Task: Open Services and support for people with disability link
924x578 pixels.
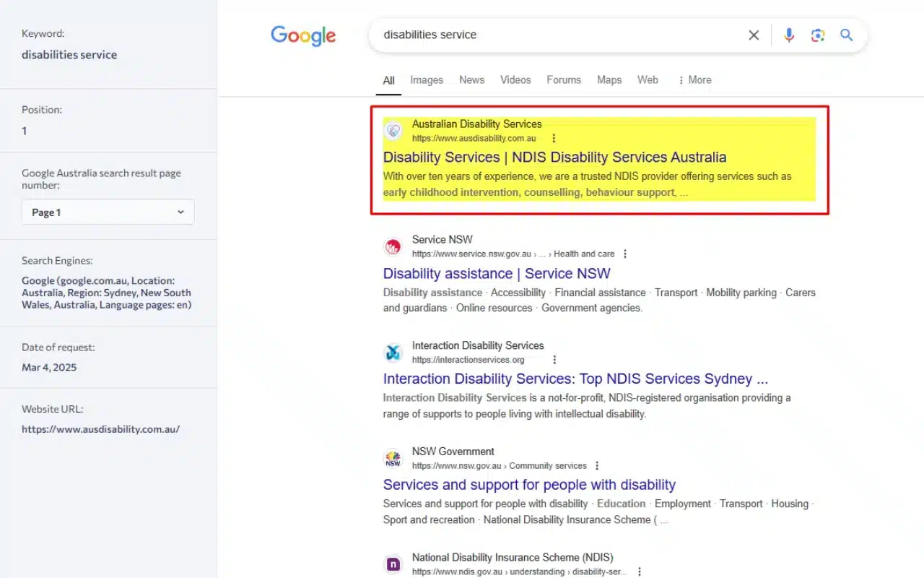Action: 529,485
